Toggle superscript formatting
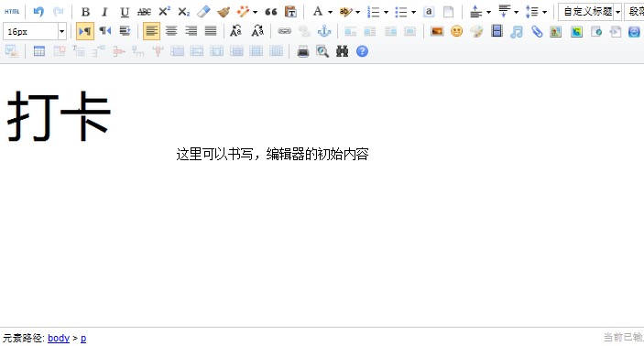Image resolution: width=644 pixels, height=346 pixels. coord(164,12)
